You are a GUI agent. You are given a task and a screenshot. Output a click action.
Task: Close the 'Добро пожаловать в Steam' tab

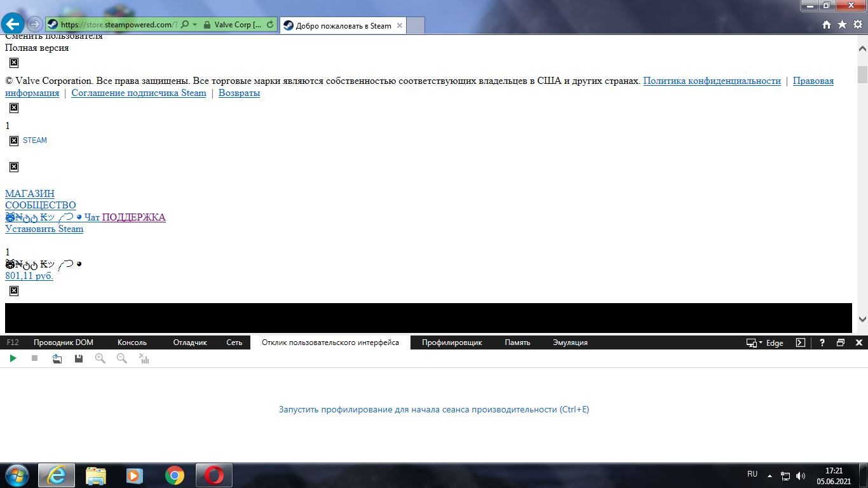399,26
